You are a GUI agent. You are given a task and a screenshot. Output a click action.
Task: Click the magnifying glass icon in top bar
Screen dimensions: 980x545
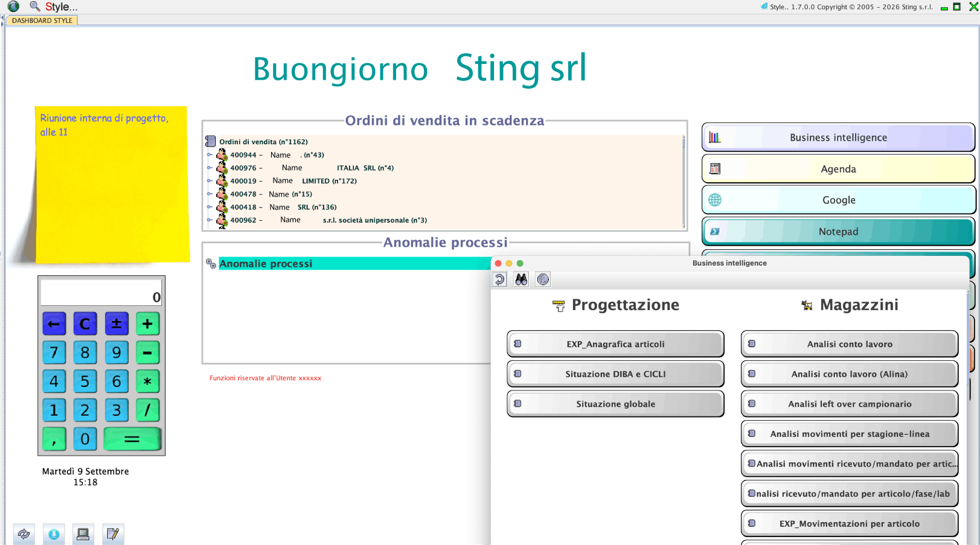[x=35, y=7]
